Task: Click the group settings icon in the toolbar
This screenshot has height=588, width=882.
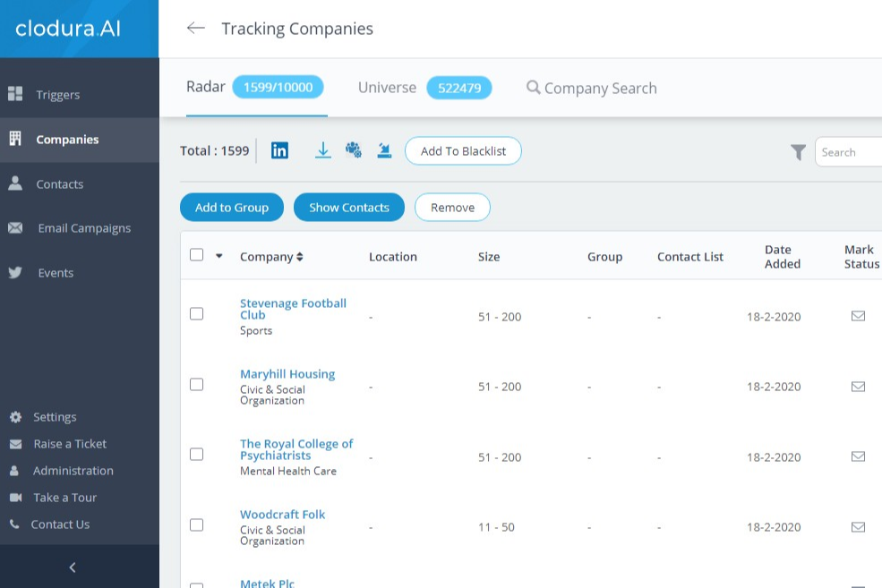Action: click(x=354, y=150)
